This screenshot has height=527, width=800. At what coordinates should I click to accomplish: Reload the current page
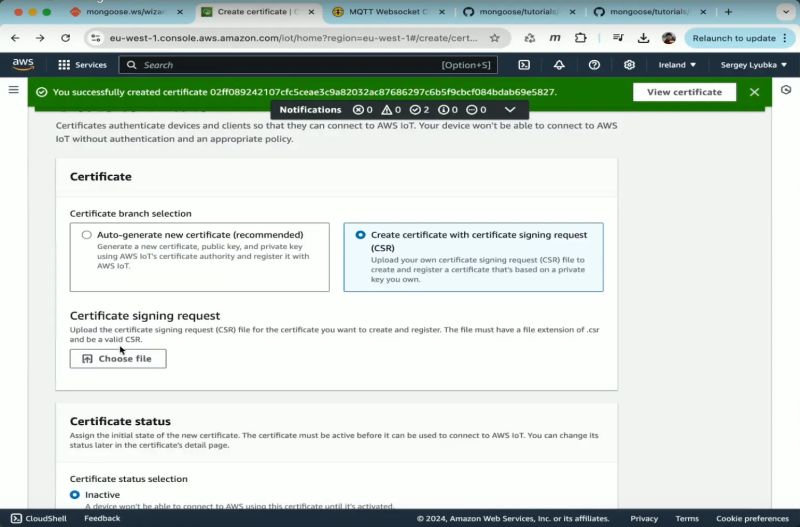pyautogui.click(x=65, y=38)
